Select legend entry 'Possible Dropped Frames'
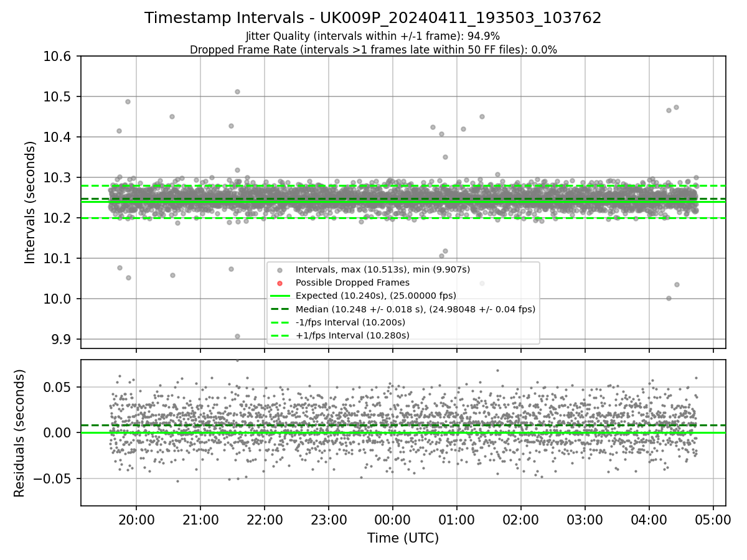 tap(352, 282)
